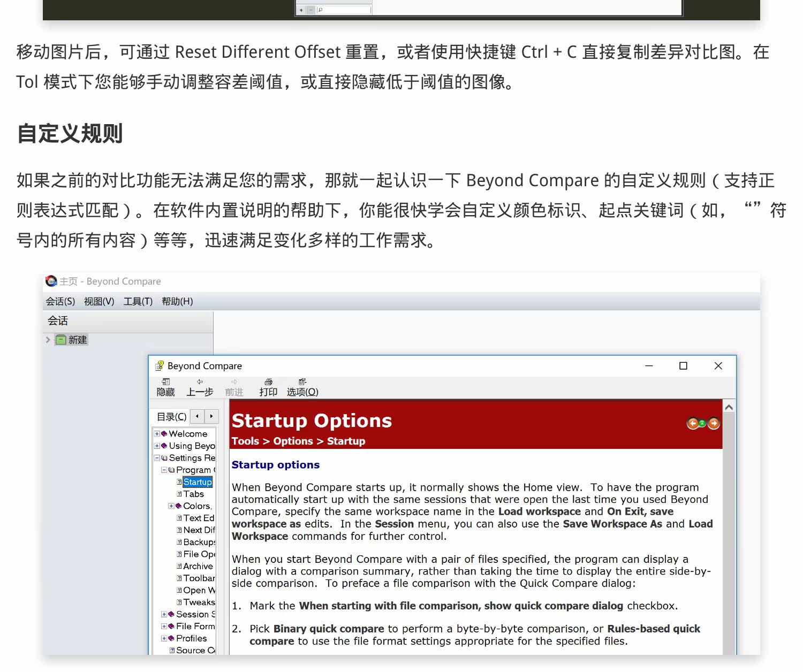
Task: Click the help page vertical scrollbar track
Action: click(x=729, y=534)
